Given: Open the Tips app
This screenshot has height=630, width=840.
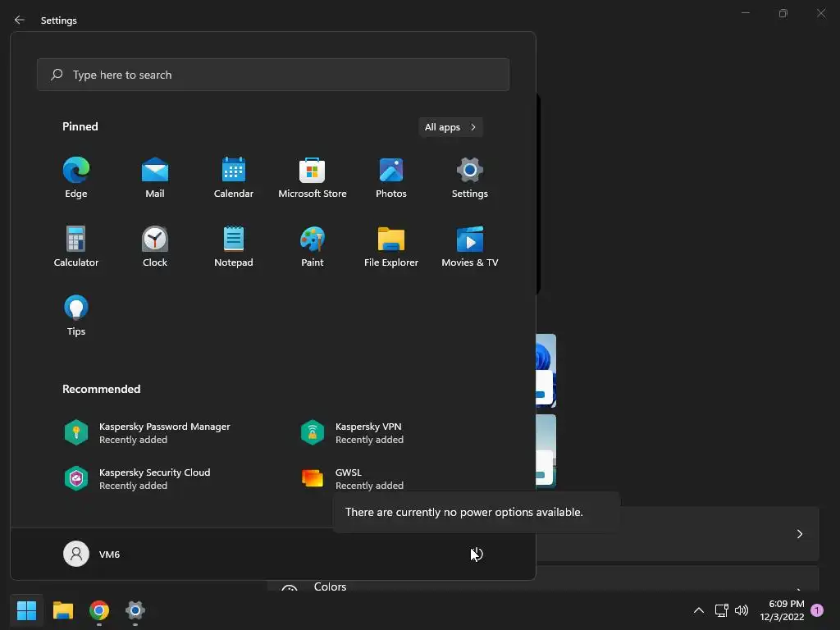Looking at the screenshot, I should click(76, 316).
